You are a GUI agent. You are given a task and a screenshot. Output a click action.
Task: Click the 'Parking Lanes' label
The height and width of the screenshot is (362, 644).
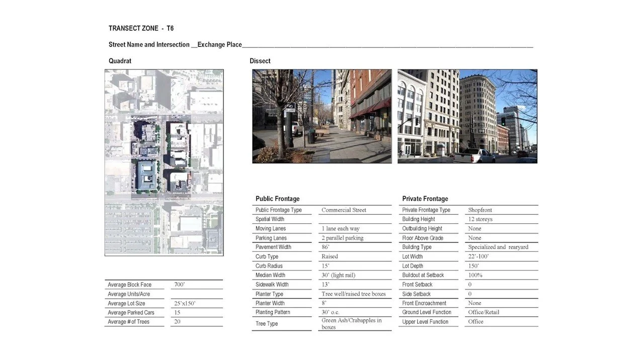(271, 238)
